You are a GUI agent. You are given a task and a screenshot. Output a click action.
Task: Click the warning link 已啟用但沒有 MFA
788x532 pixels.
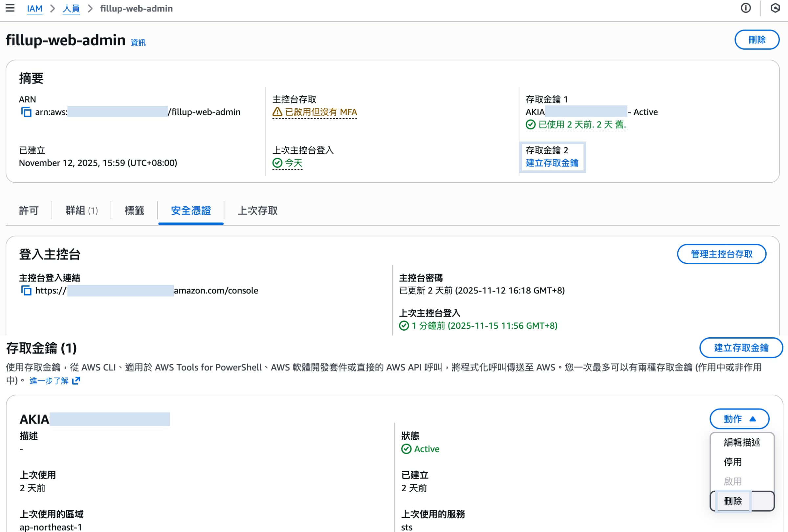click(x=321, y=112)
